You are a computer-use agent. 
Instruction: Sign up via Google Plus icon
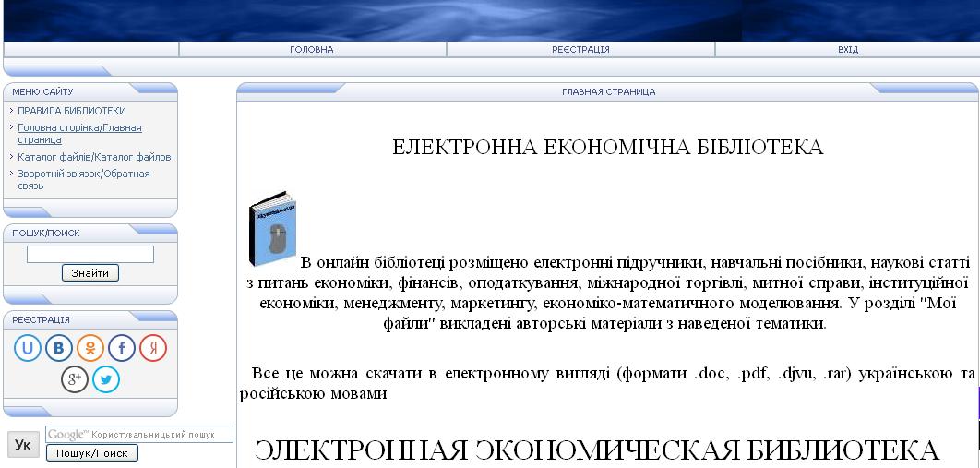click(75, 379)
